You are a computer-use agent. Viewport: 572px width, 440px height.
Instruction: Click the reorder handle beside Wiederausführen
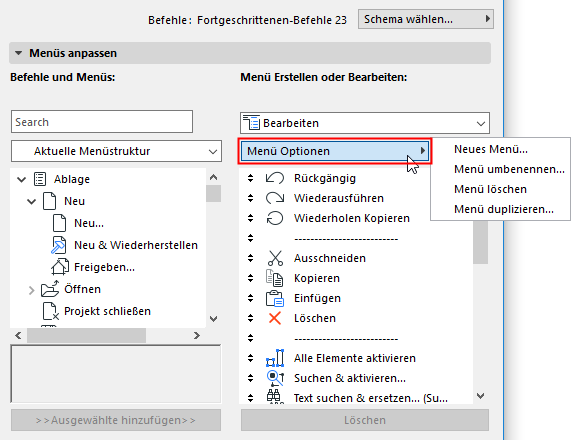click(250, 198)
